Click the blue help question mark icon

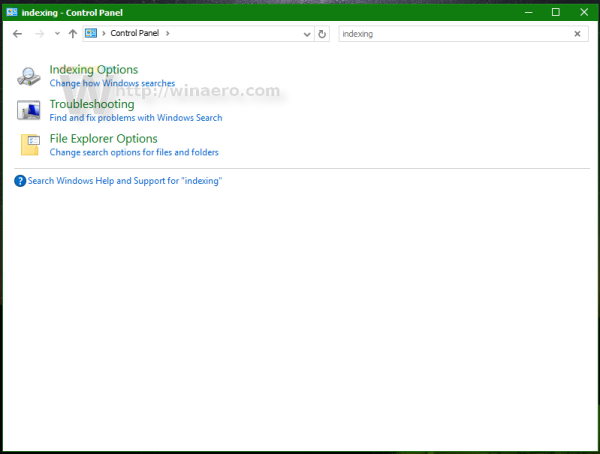coord(20,181)
